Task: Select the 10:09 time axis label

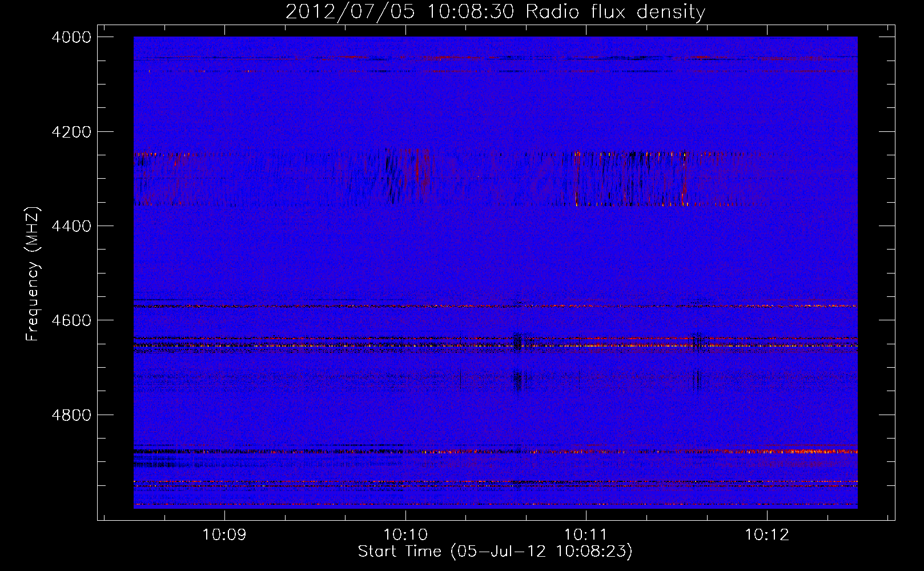Action: 224,534
